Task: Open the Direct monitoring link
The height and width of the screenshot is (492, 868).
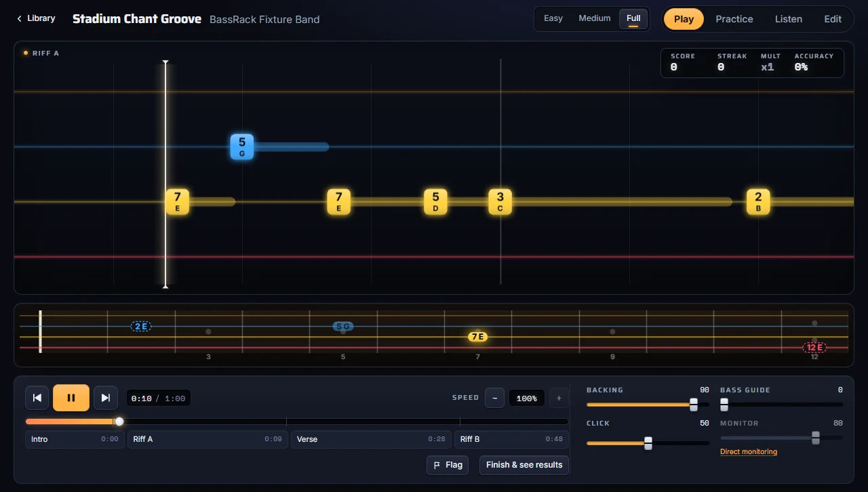Action: pyautogui.click(x=749, y=451)
